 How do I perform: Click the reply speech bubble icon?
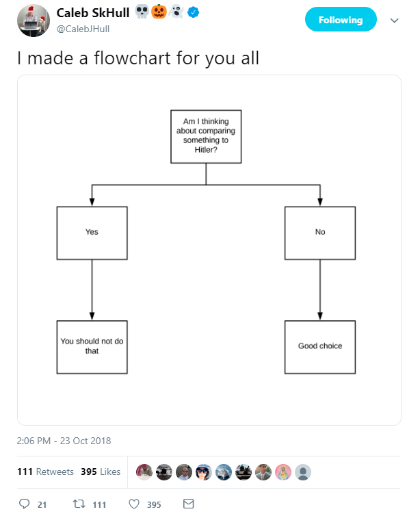click(x=24, y=504)
